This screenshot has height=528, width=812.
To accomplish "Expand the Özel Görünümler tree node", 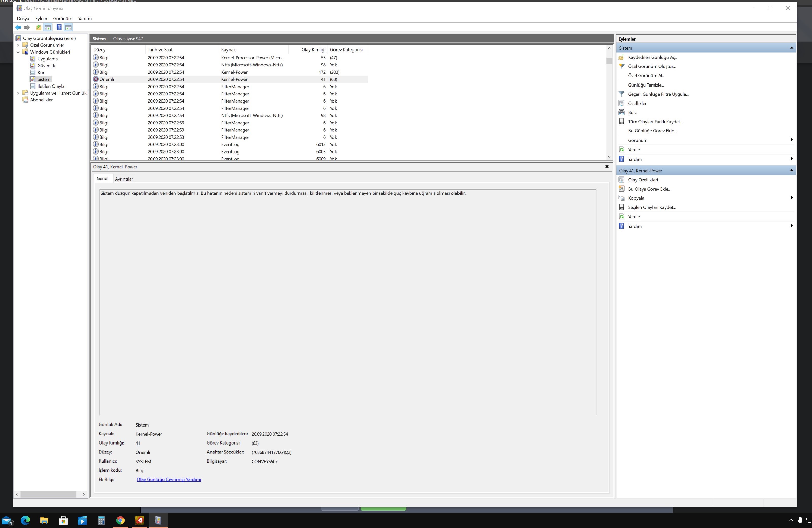I will click(18, 45).
